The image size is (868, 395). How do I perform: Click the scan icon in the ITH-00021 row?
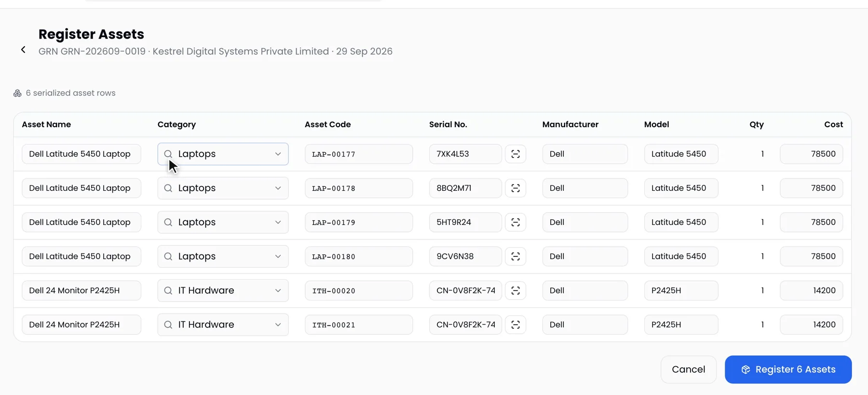tap(515, 325)
